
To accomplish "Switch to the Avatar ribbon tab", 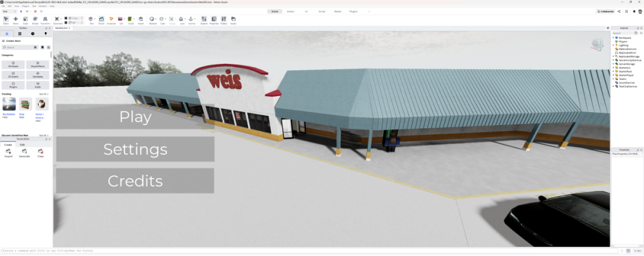I will click(290, 12).
